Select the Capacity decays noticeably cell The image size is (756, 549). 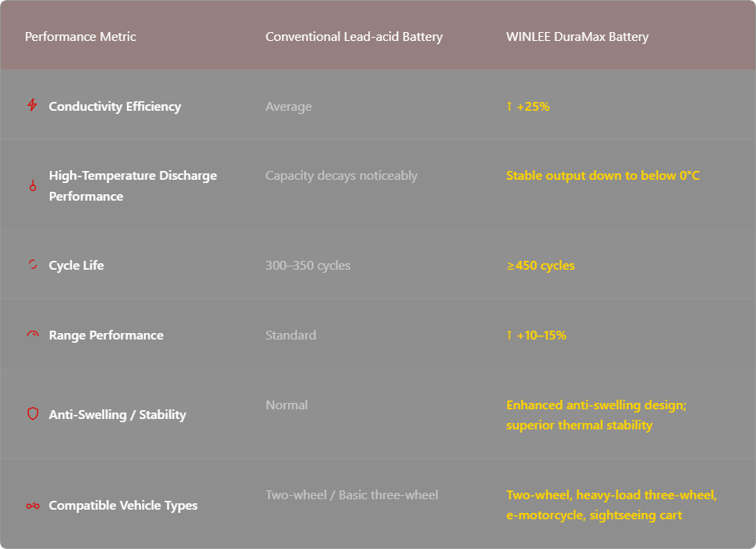coord(341,175)
